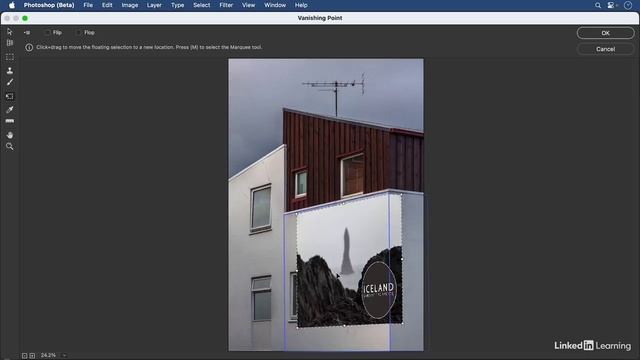Open the View menu
The image size is (640, 360).
pyautogui.click(x=248, y=5)
